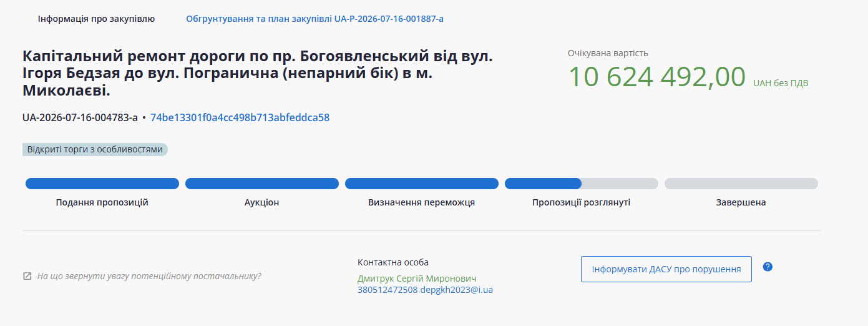Open Обгрунтування та план закупівлі tab link
This screenshot has height=326, width=868.
click(315, 19)
